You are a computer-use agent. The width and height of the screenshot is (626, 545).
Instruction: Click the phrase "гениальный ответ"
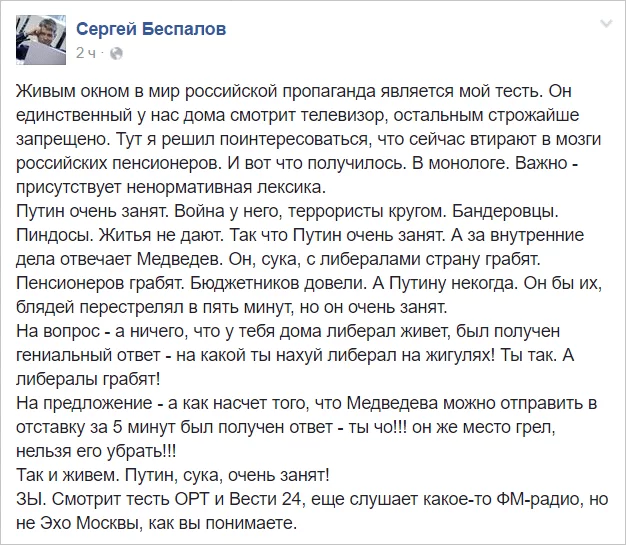click(88, 355)
